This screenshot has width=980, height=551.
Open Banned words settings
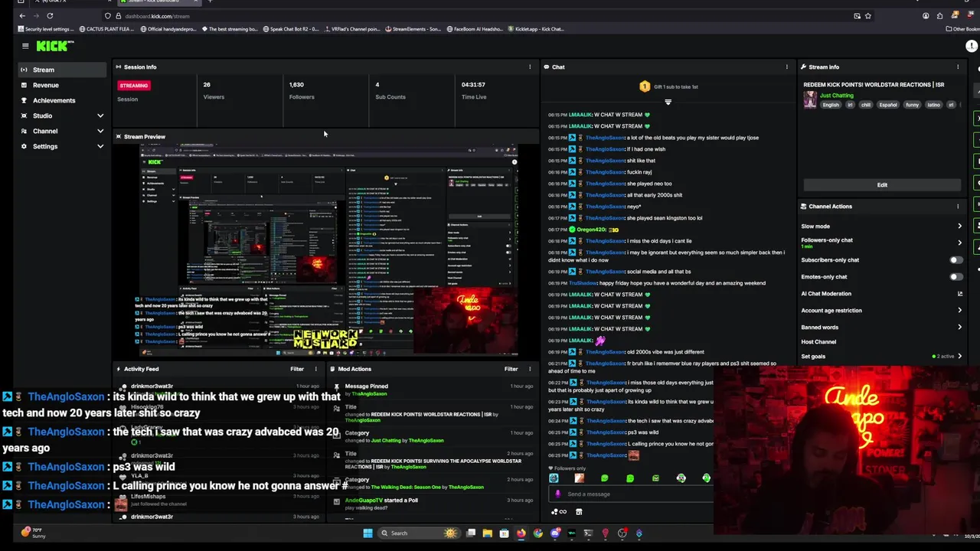pos(882,327)
